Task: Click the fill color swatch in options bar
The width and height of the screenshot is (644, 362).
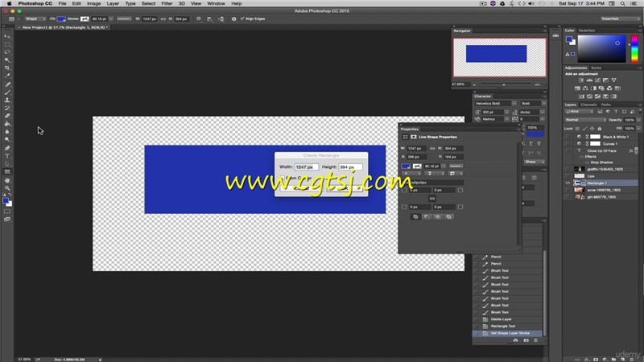Action: click(x=61, y=19)
